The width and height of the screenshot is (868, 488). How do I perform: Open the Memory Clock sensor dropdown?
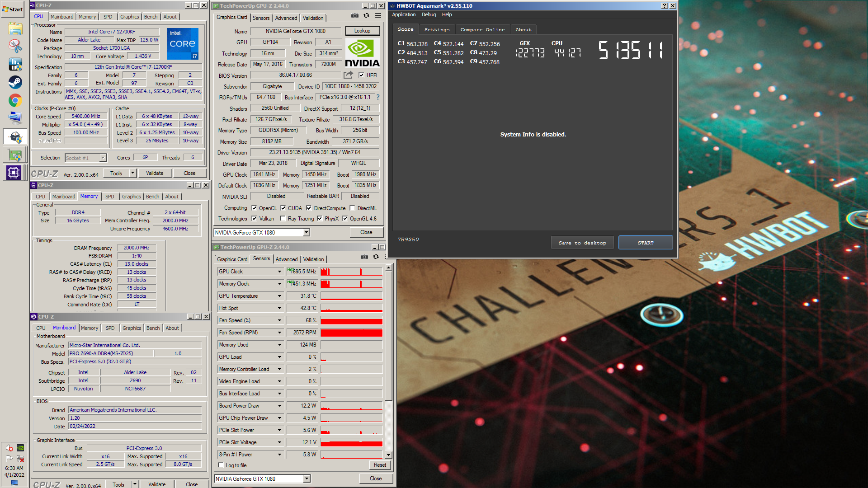[279, 284]
